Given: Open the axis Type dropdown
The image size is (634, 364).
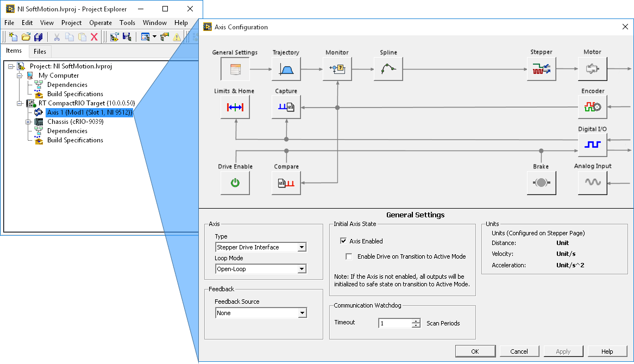Looking at the screenshot, I should tap(261, 247).
